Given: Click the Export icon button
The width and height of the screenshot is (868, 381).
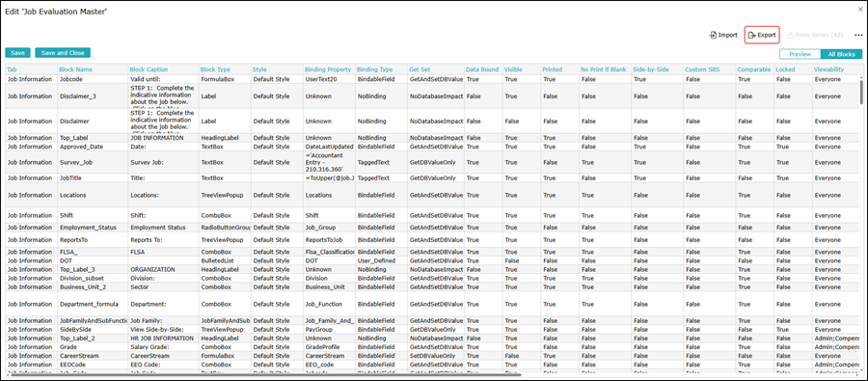Looking at the screenshot, I should tap(762, 35).
